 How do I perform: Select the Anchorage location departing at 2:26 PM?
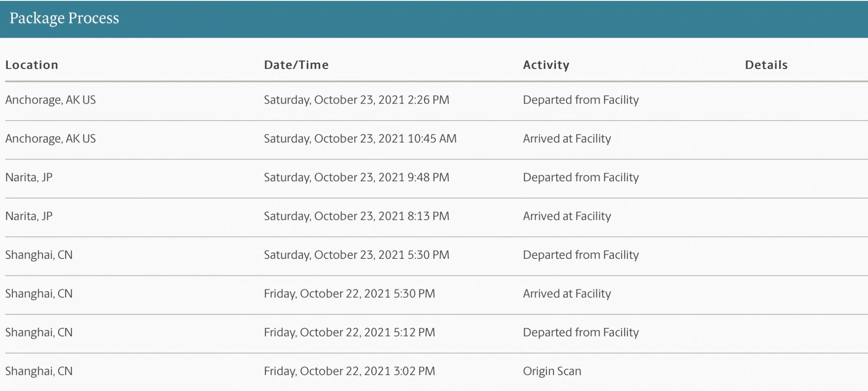click(x=50, y=100)
